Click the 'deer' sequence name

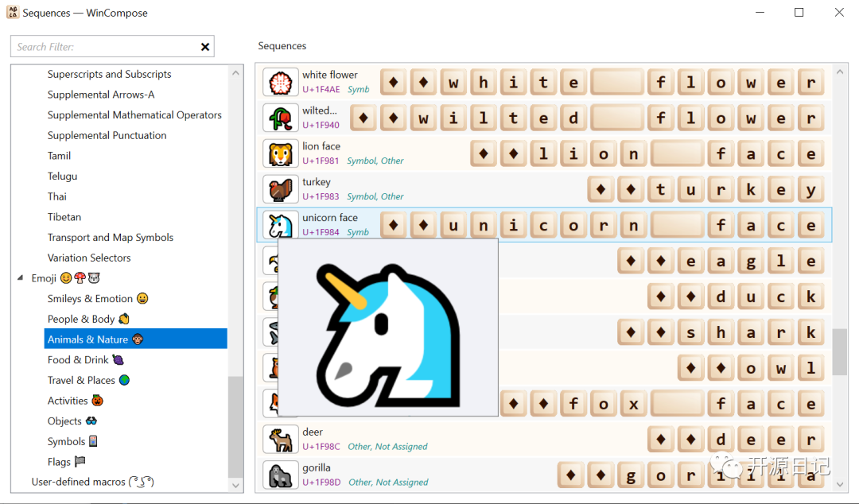313,432
